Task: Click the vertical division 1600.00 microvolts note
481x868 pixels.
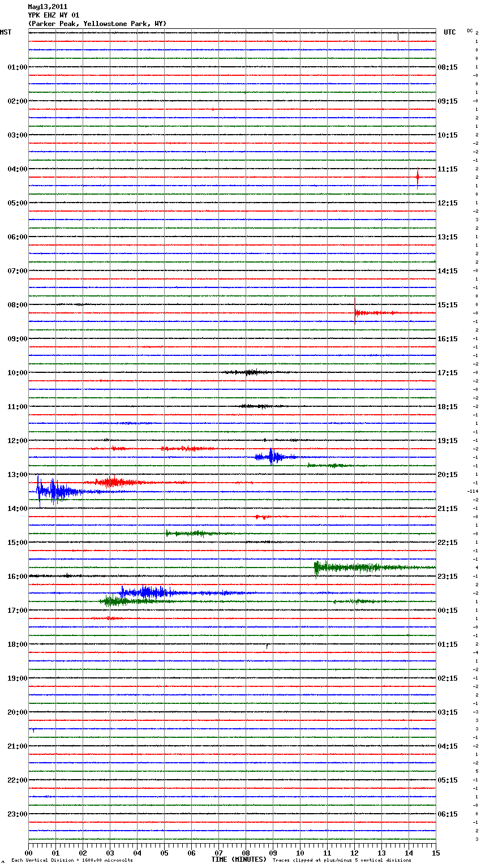Action: pos(72,861)
